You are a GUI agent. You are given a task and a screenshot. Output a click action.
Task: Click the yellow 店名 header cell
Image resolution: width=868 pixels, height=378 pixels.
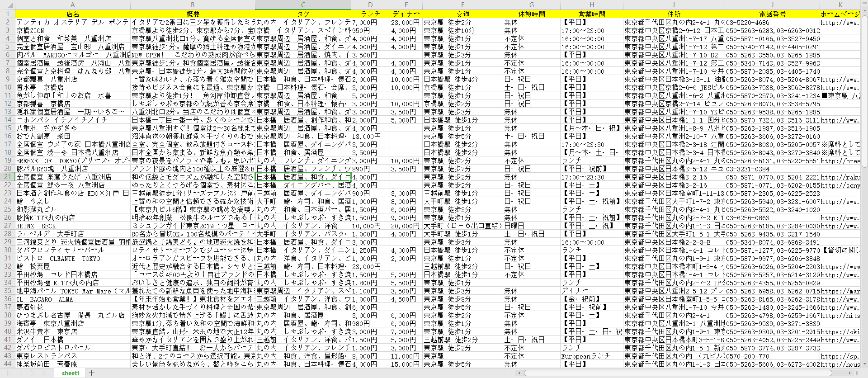click(73, 14)
